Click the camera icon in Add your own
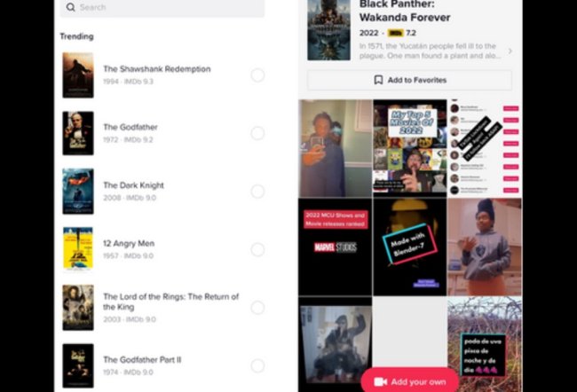The height and width of the screenshot is (392, 577). click(381, 381)
